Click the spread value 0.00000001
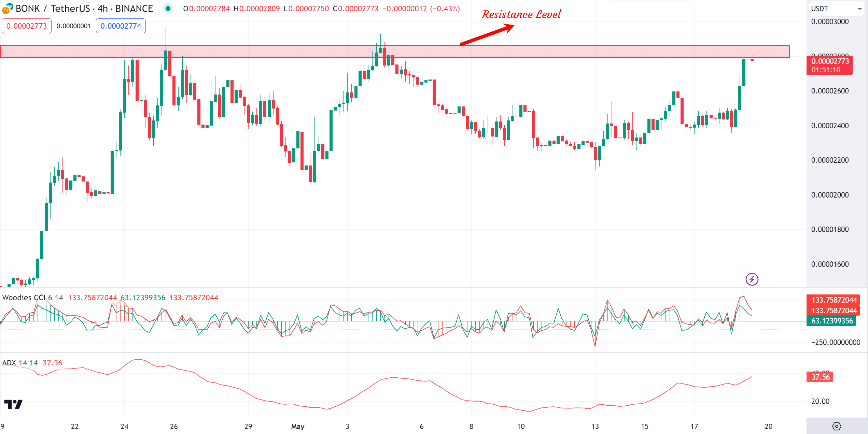Screen dimensions: 868x434 click(73, 26)
